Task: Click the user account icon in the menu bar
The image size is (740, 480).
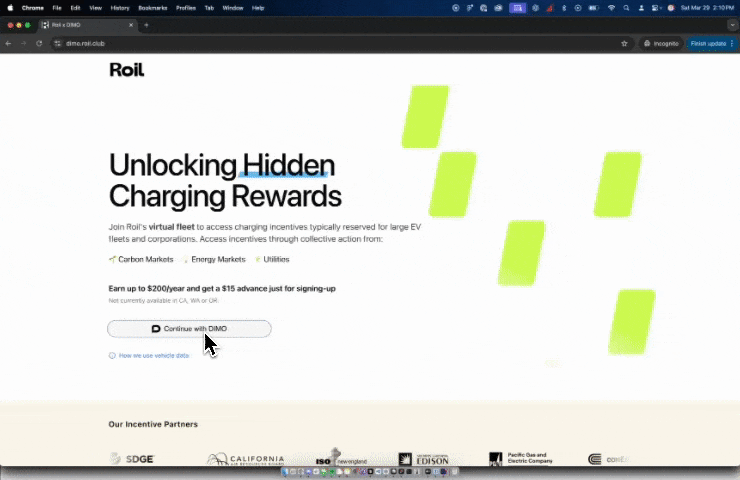Action: 641,8
